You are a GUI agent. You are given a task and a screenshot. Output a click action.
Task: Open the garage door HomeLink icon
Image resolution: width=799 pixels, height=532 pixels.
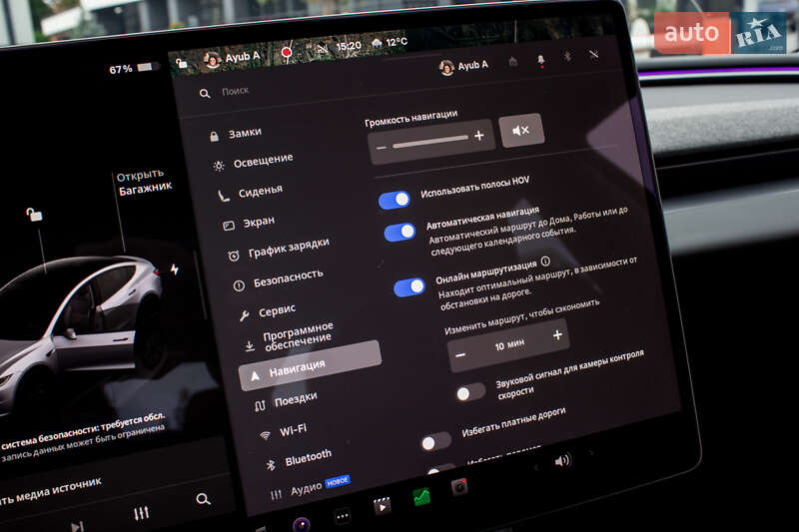coord(512,63)
